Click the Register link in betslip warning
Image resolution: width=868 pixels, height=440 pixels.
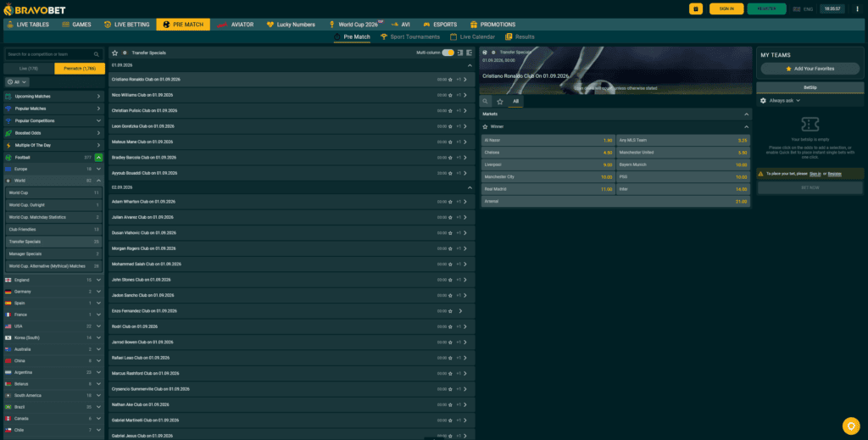tap(834, 174)
